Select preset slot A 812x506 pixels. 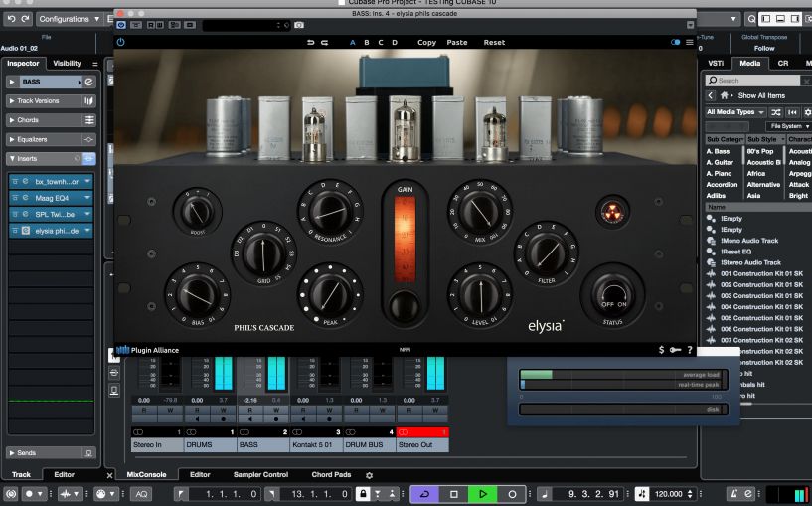(353, 43)
